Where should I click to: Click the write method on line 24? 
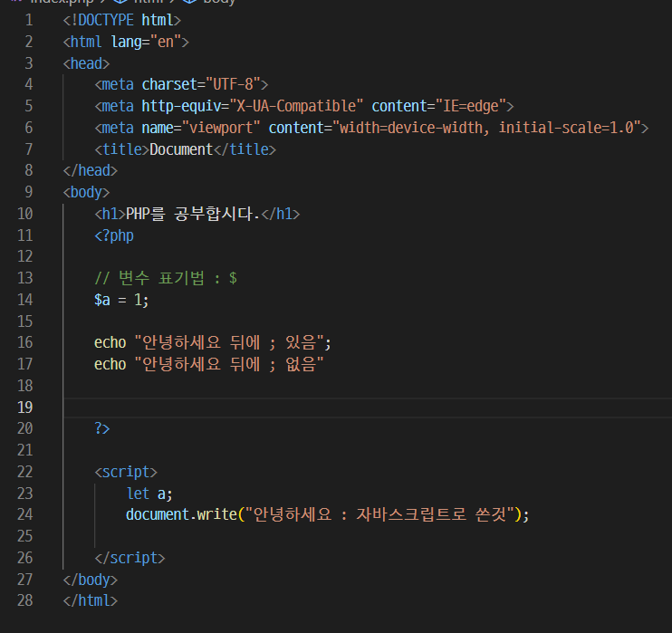click(x=216, y=514)
